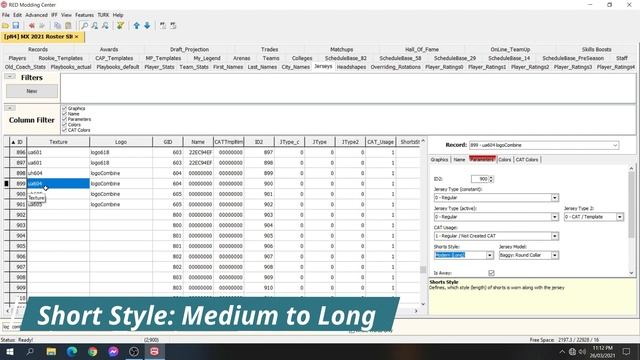Toggle the Graphics column filter checkbox
Image resolution: width=640 pixels, height=360 pixels.
pyautogui.click(x=64, y=108)
